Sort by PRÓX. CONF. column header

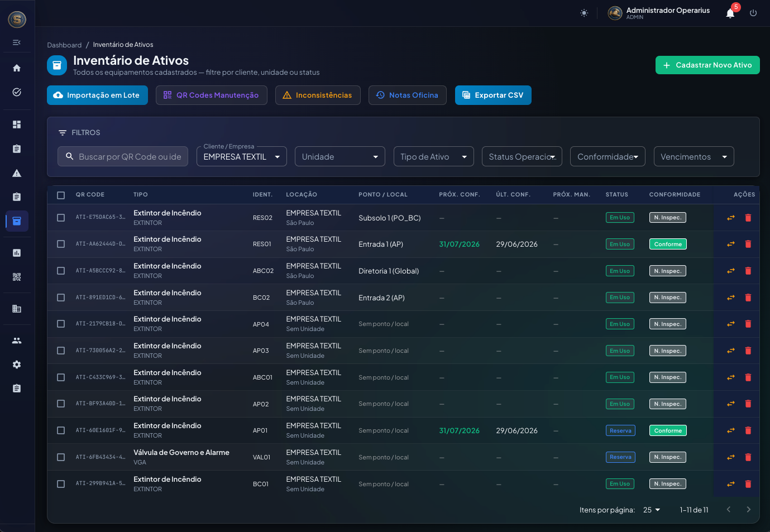tap(460, 195)
